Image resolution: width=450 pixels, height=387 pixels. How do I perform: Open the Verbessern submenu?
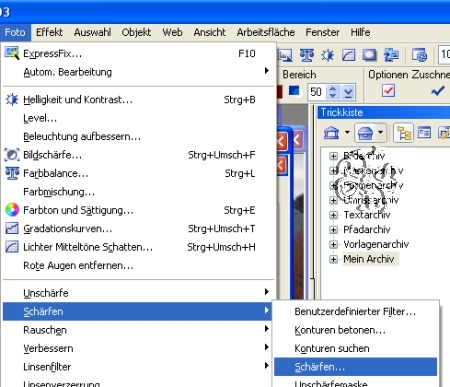coord(138,348)
